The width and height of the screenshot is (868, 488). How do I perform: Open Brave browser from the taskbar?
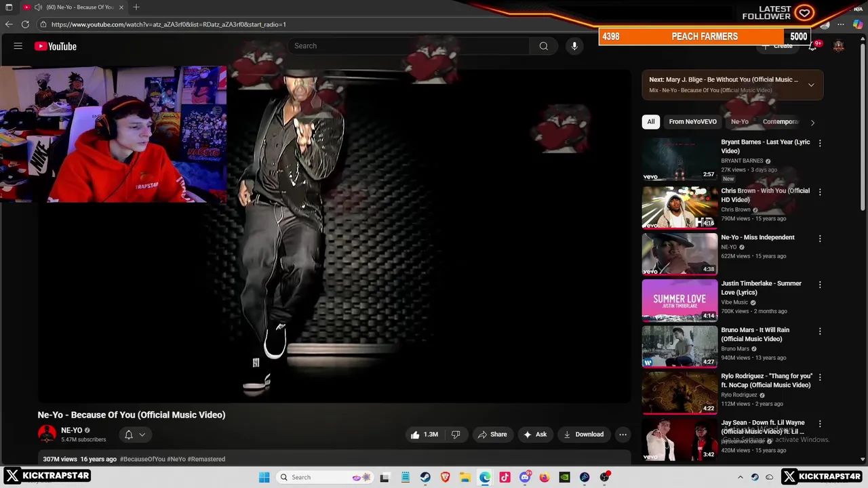pos(445,477)
